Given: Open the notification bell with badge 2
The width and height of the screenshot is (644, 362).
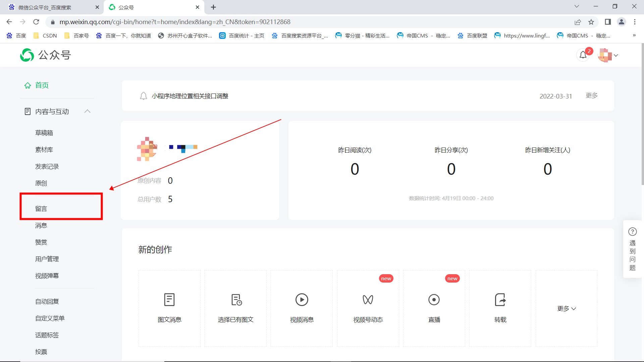Looking at the screenshot, I should pyautogui.click(x=583, y=55).
